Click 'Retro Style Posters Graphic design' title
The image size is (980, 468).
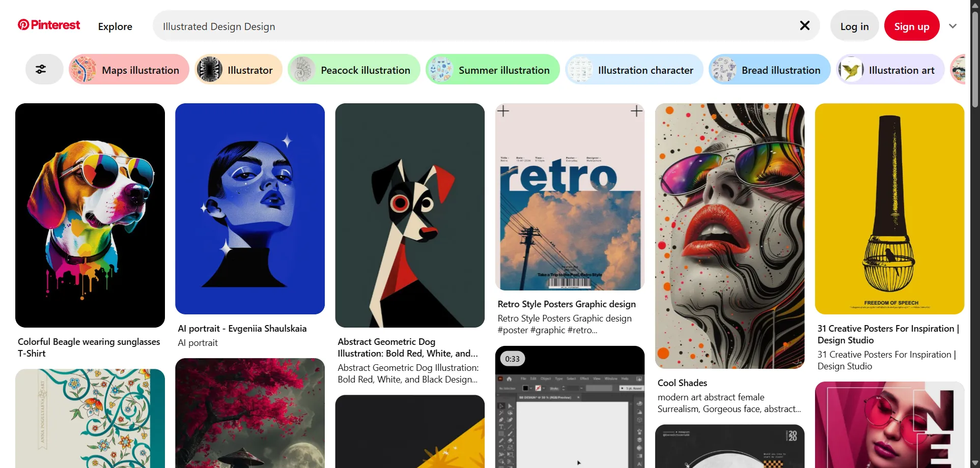click(567, 304)
